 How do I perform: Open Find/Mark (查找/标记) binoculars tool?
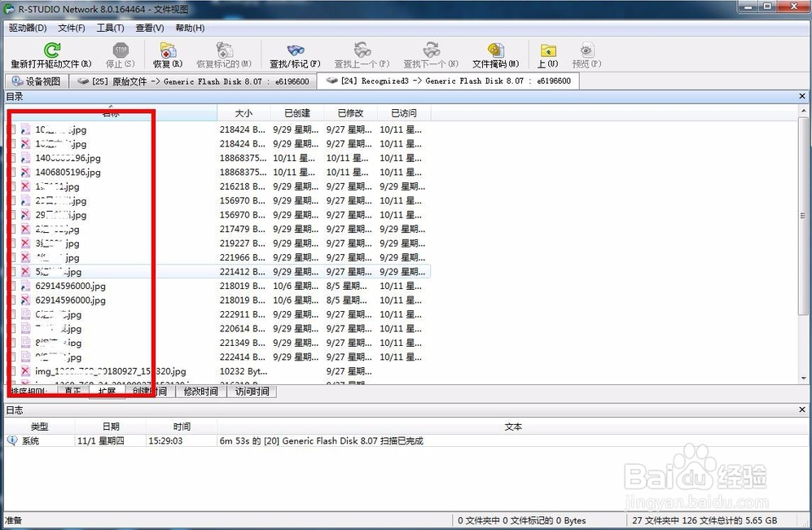(296, 50)
